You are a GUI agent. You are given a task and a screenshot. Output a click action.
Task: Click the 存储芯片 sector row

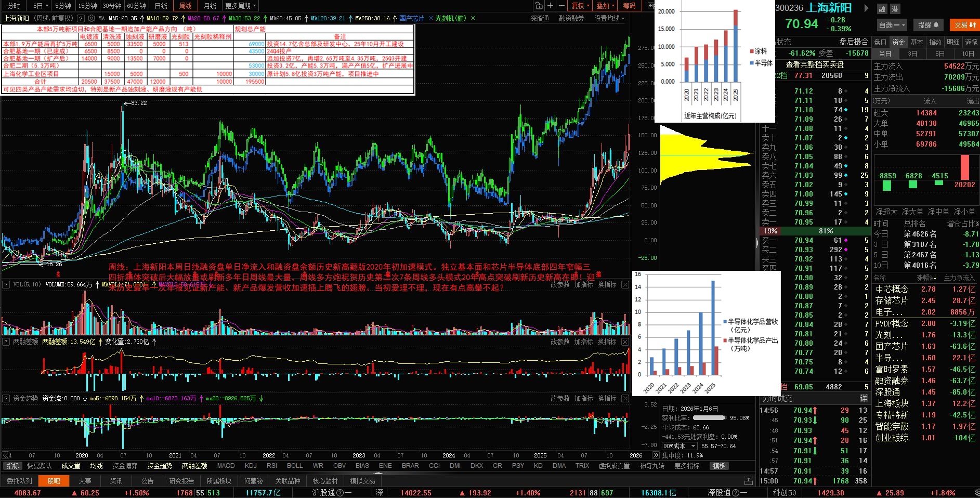tap(926, 300)
